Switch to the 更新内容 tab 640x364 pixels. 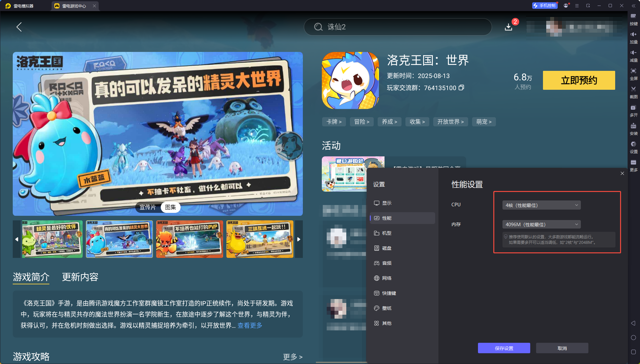click(x=80, y=277)
